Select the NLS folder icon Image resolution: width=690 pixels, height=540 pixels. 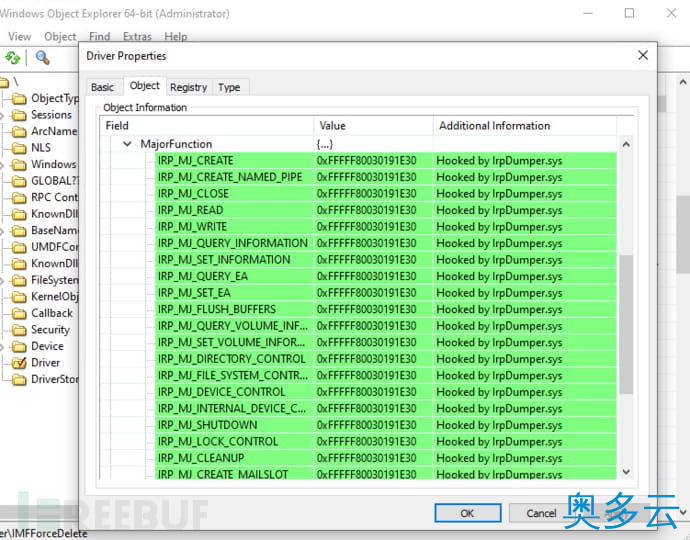[x=19, y=148]
